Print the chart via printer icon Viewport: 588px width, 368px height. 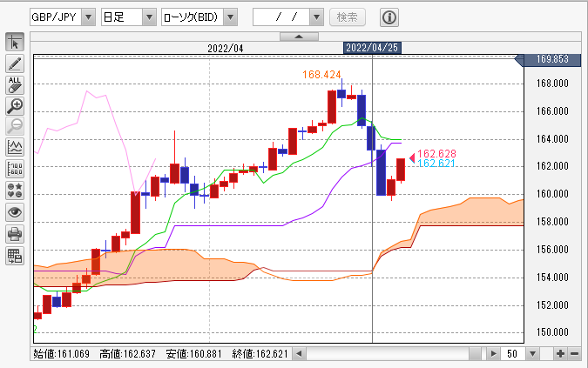(x=15, y=234)
